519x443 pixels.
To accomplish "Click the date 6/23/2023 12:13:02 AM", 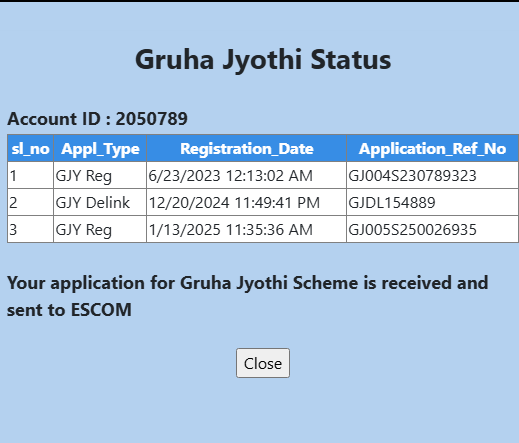I will tap(230, 176).
